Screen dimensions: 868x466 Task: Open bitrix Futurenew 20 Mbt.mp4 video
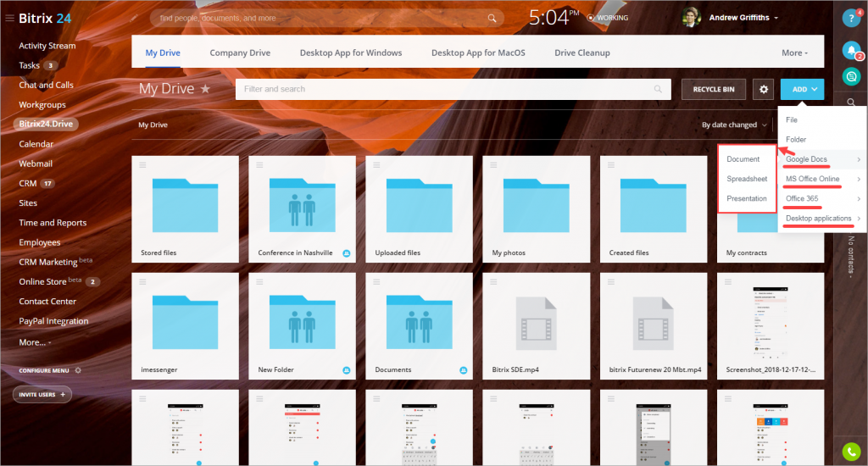click(654, 326)
